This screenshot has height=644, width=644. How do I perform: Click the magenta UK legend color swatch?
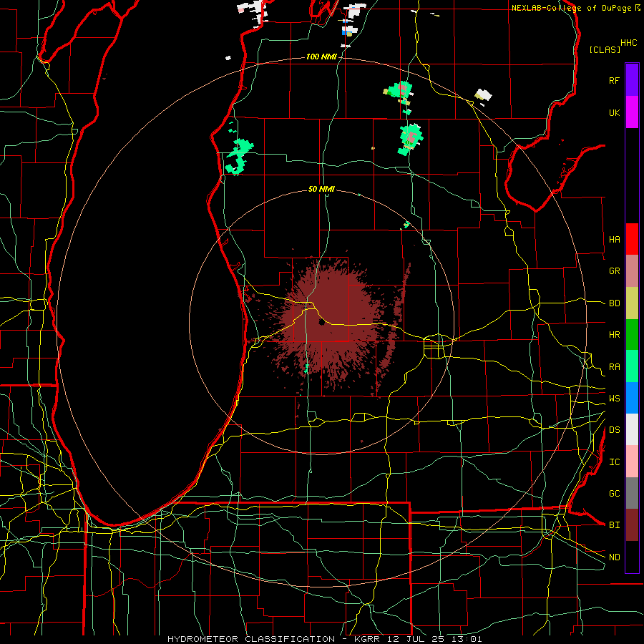[x=632, y=112]
